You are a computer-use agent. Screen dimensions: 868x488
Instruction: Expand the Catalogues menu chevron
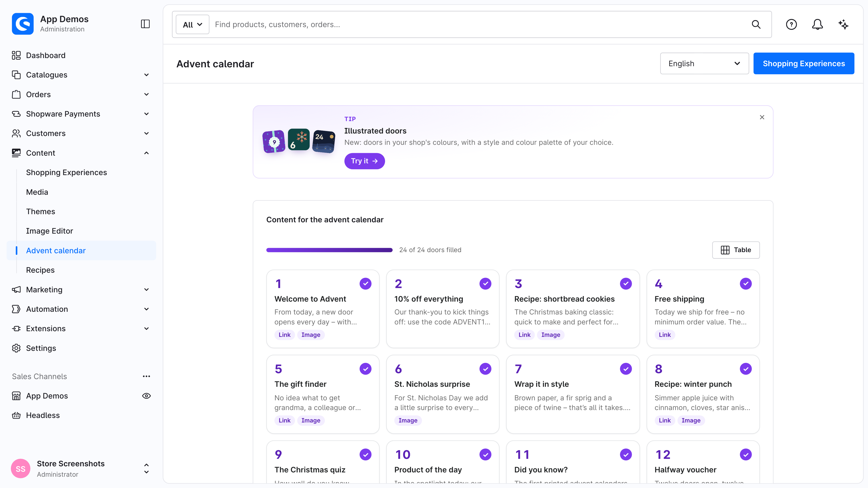[146, 75]
